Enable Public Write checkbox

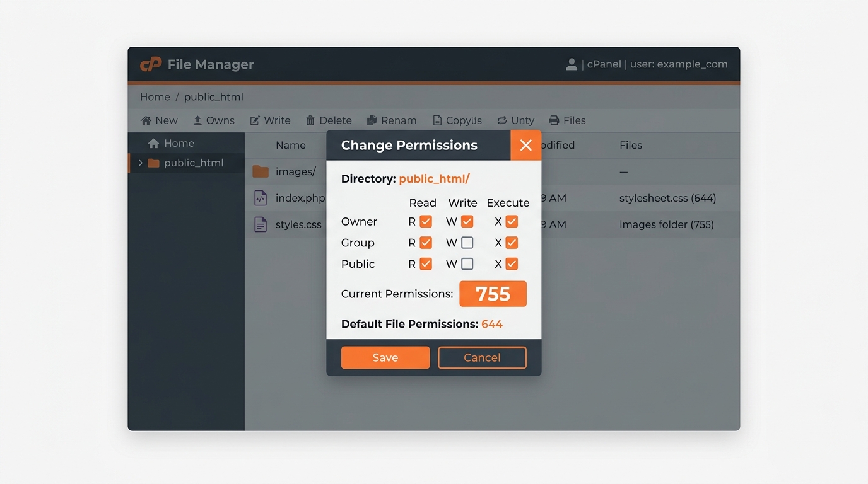(x=467, y=264)
